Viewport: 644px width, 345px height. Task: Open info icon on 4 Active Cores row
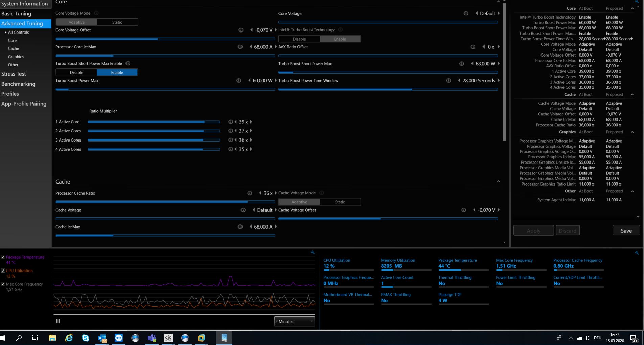tap(230, 149)
